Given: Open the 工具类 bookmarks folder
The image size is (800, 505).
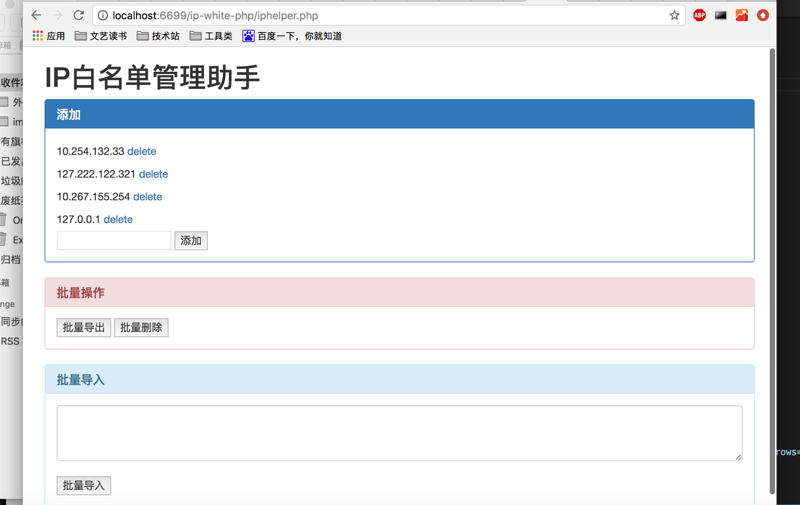Looking at the screenshot, I should pyautogui.click(x=211, y=36).
